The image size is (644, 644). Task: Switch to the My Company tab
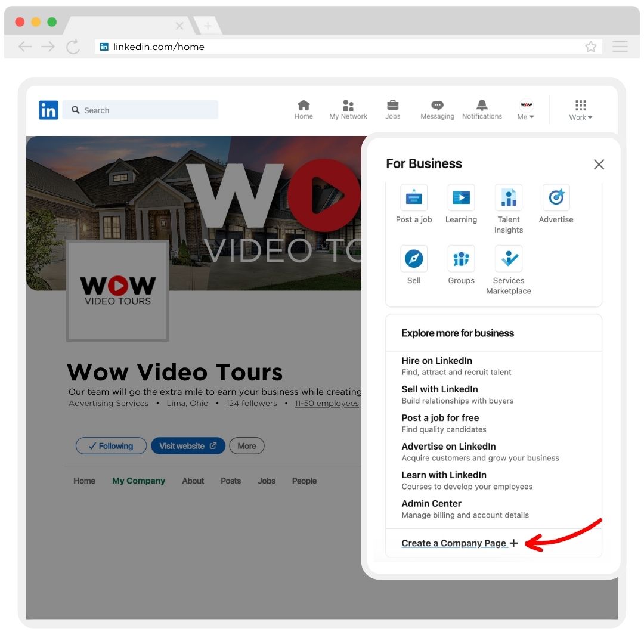[138, 481]
